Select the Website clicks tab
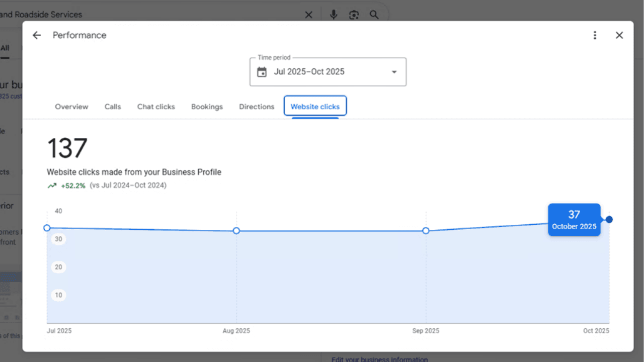The width and height of the screenshot is (644, 362). point(315,107)
